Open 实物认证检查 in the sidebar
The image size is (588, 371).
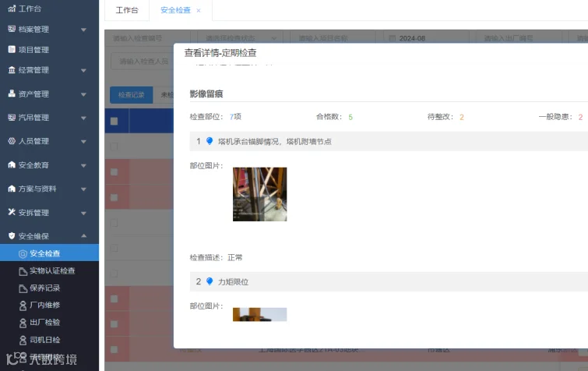52,270
